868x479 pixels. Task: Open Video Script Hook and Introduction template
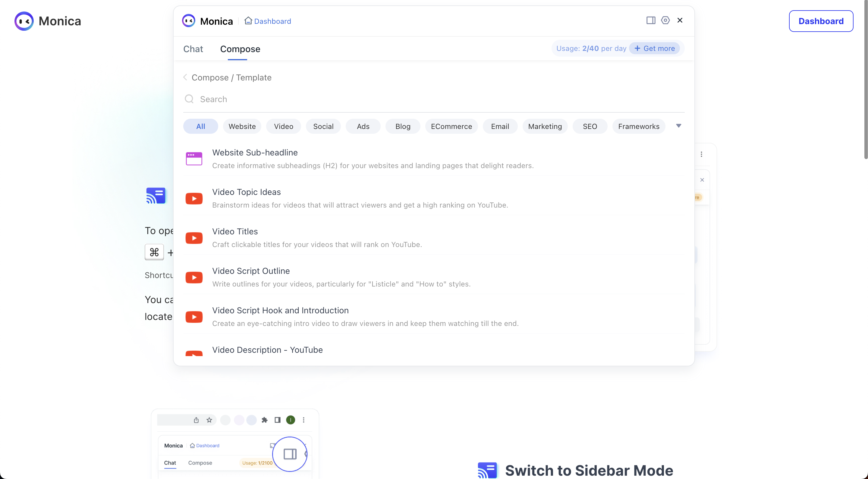tap(434, 317)
